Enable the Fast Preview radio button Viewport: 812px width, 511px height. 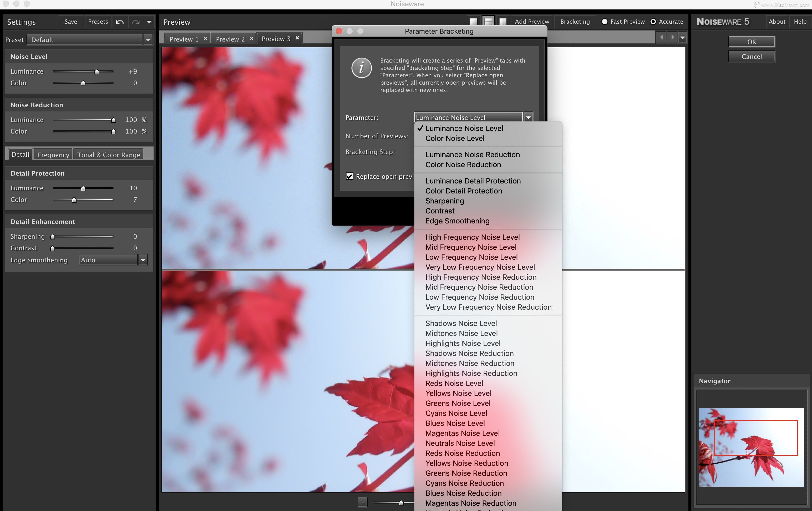click(605, 22)
